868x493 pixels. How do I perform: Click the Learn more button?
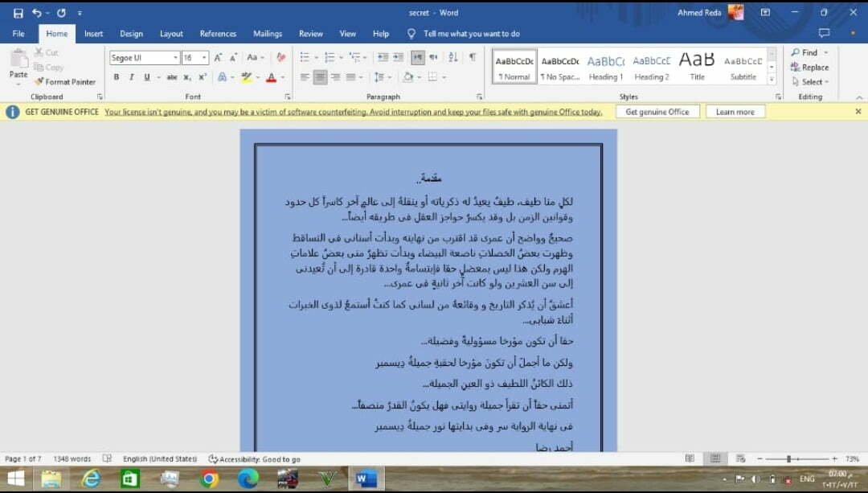735,112
